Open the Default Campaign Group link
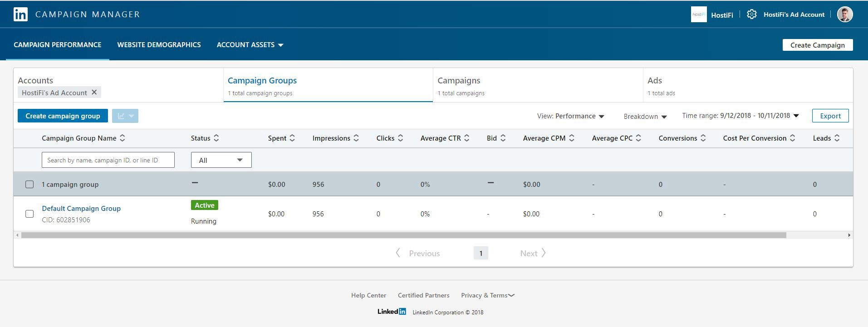The height and width of the screenshot is (327, 868). point(81,209)
